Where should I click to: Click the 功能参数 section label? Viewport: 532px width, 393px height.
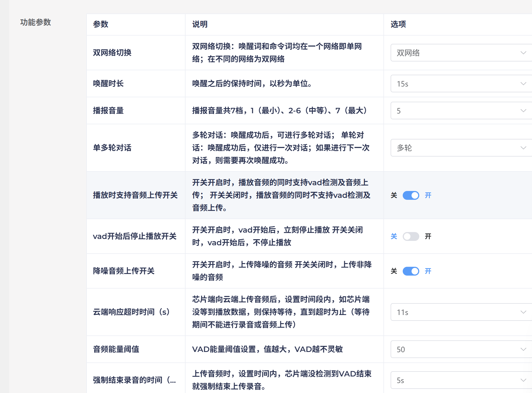point(36,22)
